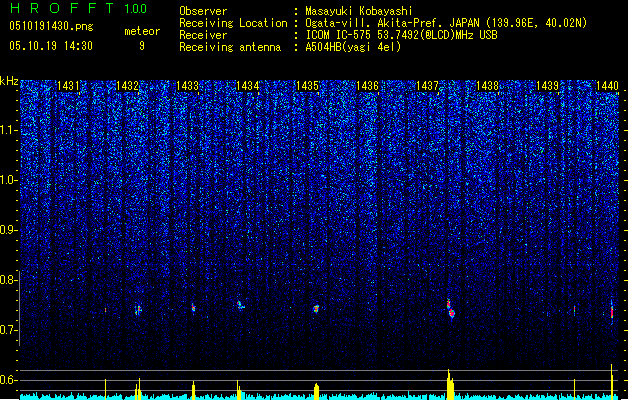This screenshot has height=400, width=629.
Task: Click the 1432 time marker
Action: point(128,86)
